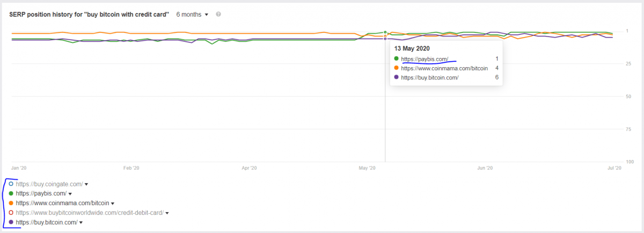The image size is (644, 233).
Task: Click the green data point on chart
Action: pos(385,32)
